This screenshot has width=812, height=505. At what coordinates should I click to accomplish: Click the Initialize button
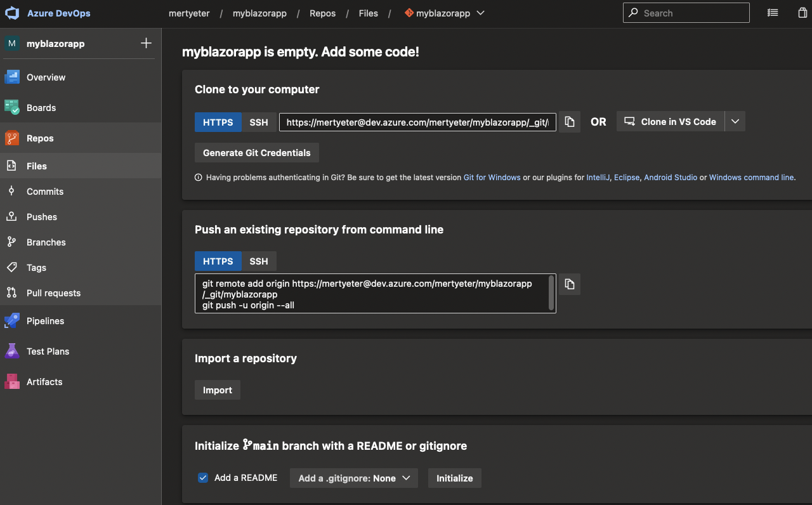[455, 478]
